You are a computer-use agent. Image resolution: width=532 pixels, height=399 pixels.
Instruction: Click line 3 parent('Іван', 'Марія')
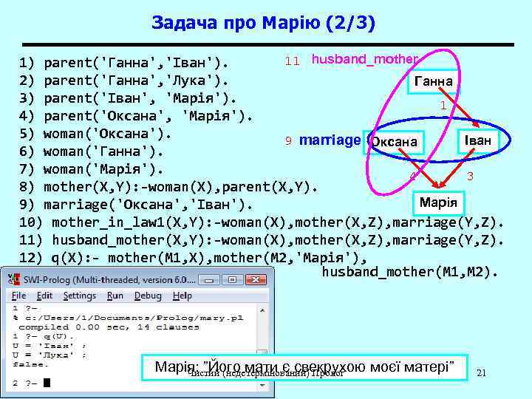point(128,98)
